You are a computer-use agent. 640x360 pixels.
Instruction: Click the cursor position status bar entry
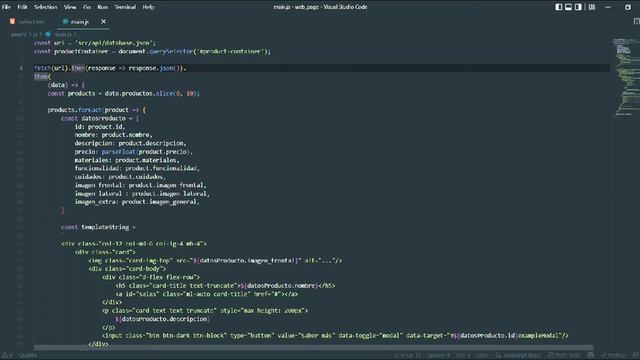point(407,356)
